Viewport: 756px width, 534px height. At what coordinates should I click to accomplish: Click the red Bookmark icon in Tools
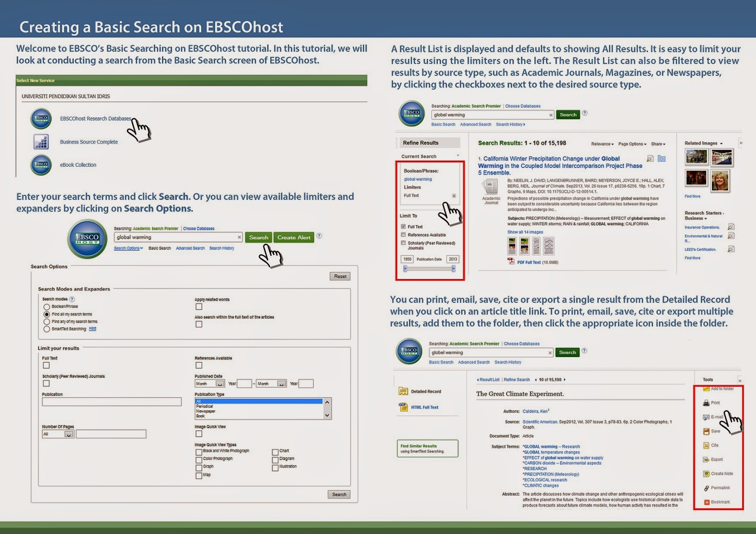click(706, 502)
